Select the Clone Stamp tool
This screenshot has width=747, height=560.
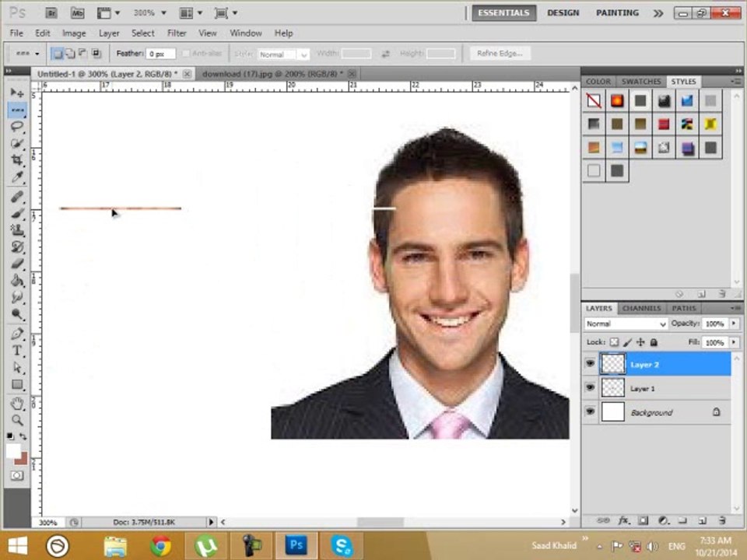tap(17, 230)
